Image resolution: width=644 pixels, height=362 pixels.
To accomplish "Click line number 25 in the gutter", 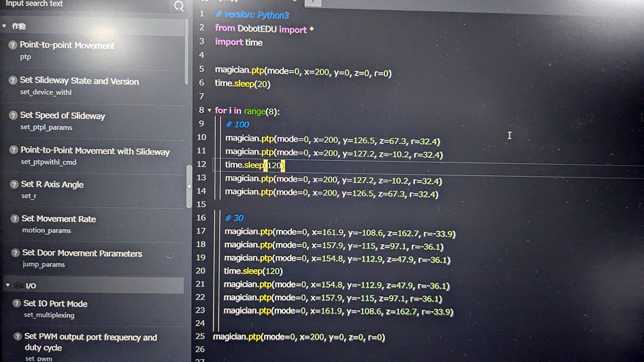I will coord(200,336).
